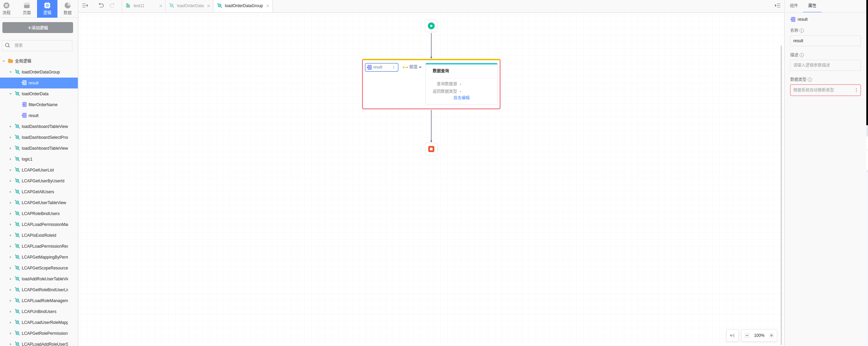Switch to the 页面 section

coord(27,9)
